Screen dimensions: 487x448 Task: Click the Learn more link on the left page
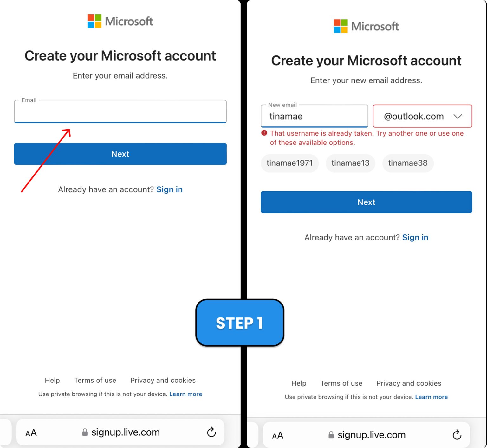coord(185,394)
